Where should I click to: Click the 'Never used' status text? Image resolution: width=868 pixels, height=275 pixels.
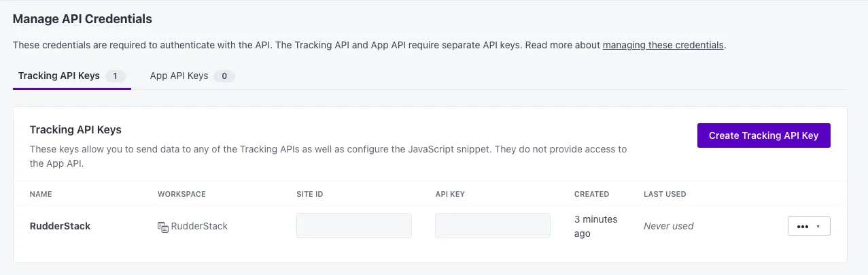(668, 226)
